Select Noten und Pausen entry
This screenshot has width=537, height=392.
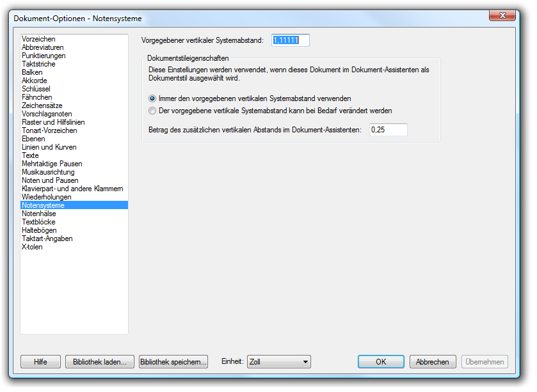74,180
